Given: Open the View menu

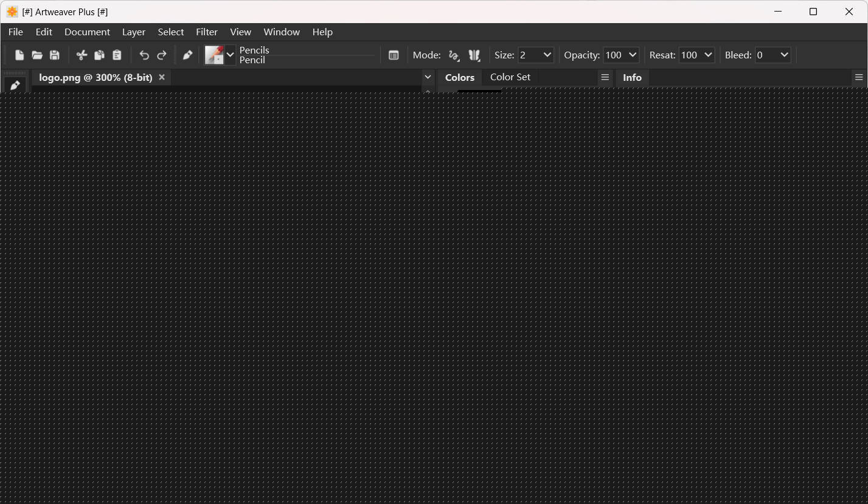Looking at the screenshot, I should (x=240, y=32).
